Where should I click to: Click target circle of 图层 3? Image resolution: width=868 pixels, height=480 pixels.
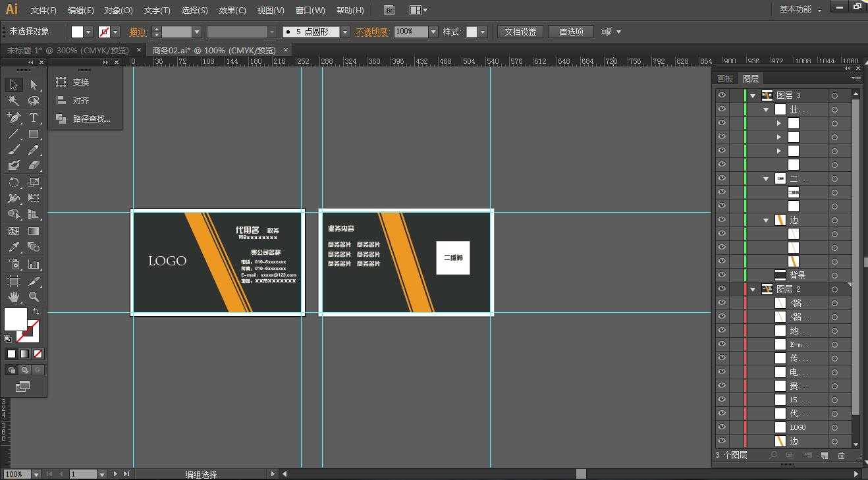[x=834, y=95]
